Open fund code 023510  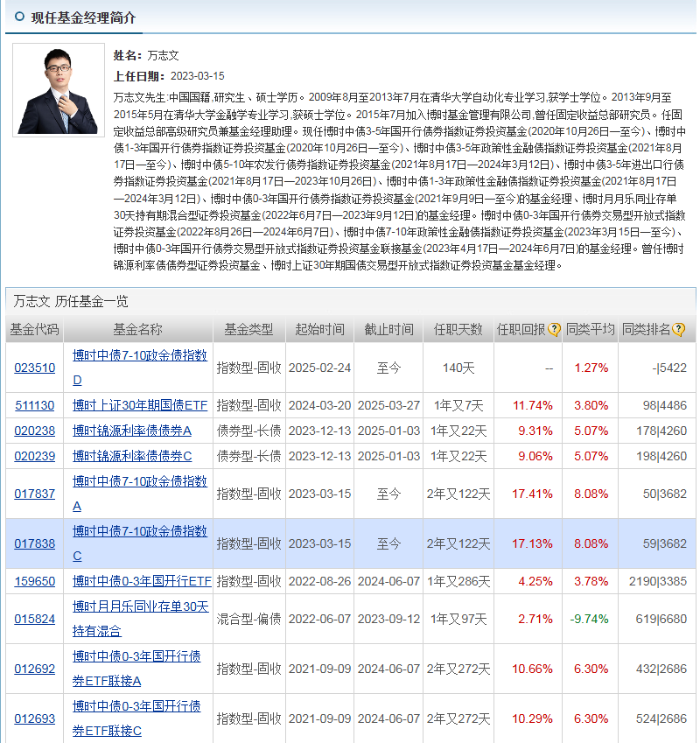(x=35, y=368)
